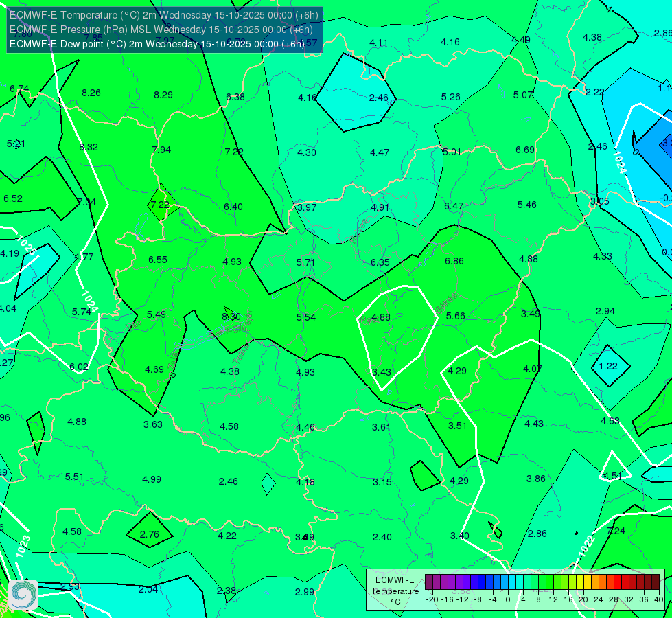672x618 pixels.
Task: Click the 5.01 temperature value
Action: point(452,152)
